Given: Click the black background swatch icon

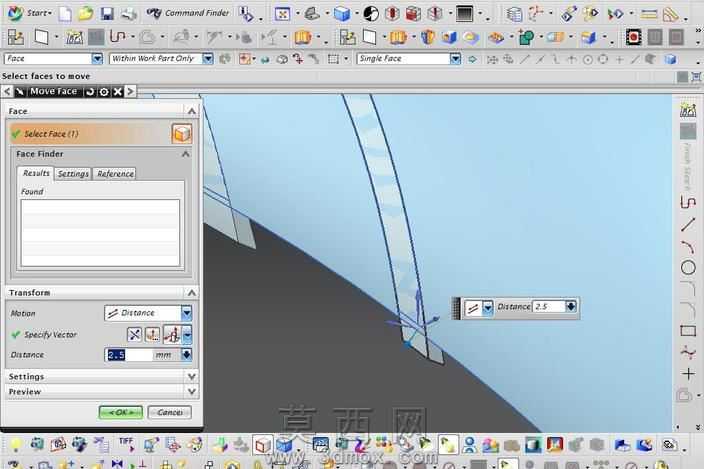Looking at the screenshot, I should [464, 14].
